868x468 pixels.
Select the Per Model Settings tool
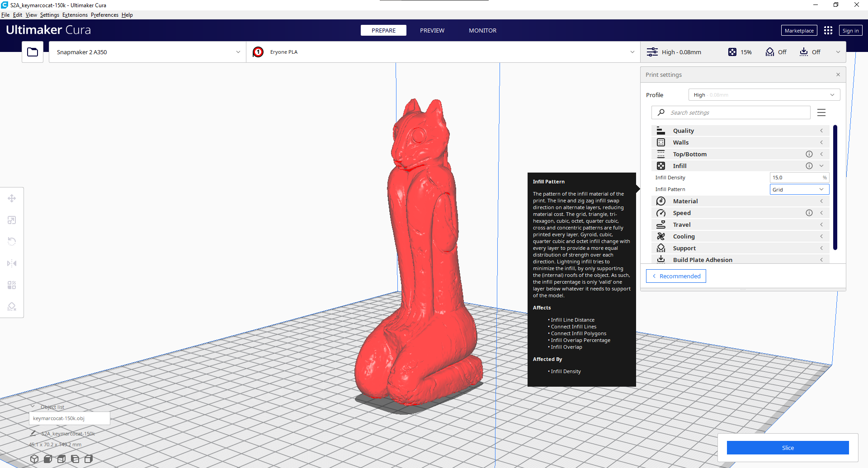coord(12,285)
